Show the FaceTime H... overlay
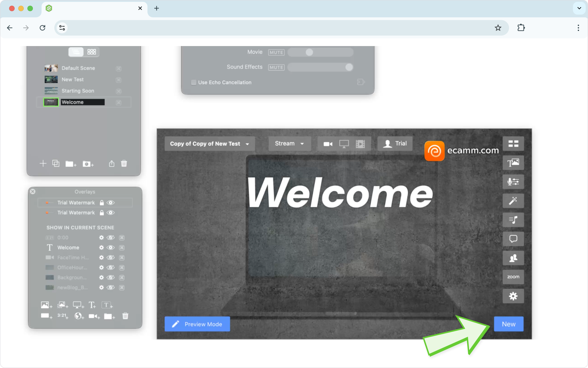This screenshot has width=588, height=368. 110,257
